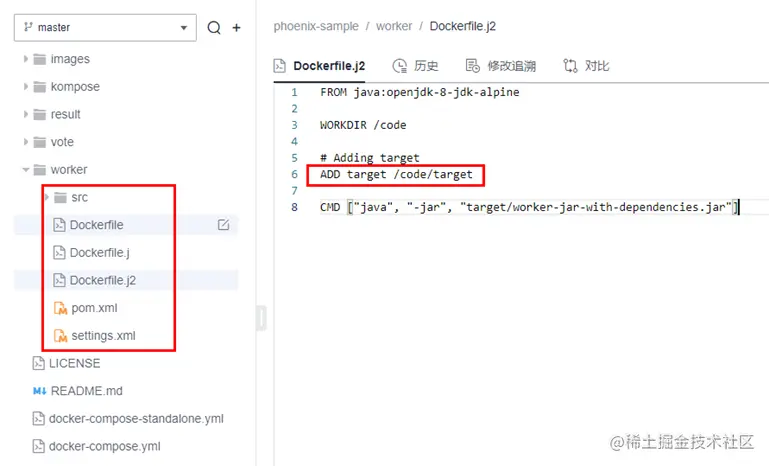
Task: Click the src folder icon
Action: coord(60,197)
